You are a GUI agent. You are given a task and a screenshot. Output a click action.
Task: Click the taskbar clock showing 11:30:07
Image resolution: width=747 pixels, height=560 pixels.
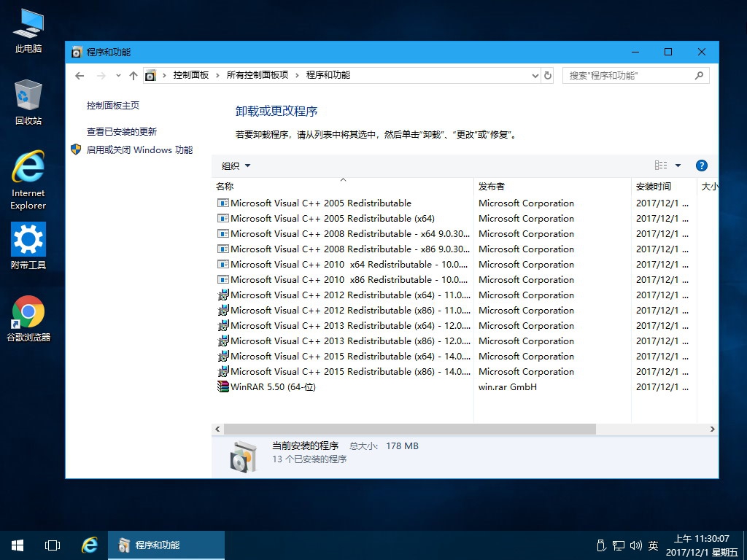pyautogui.click(x=702, y=545)
